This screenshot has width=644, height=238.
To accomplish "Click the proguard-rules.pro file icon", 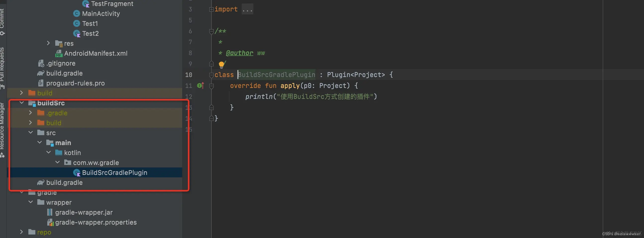I will [x=41, y=83].
